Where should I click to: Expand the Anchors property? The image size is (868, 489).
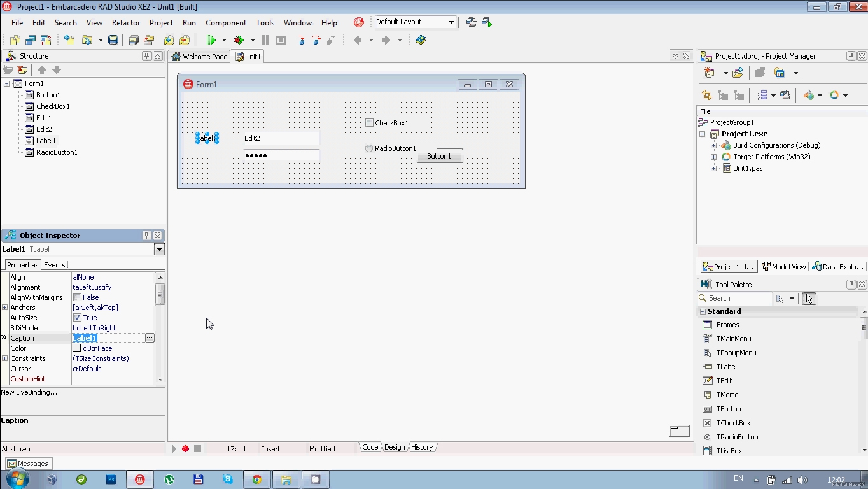(x=4, y=308)
